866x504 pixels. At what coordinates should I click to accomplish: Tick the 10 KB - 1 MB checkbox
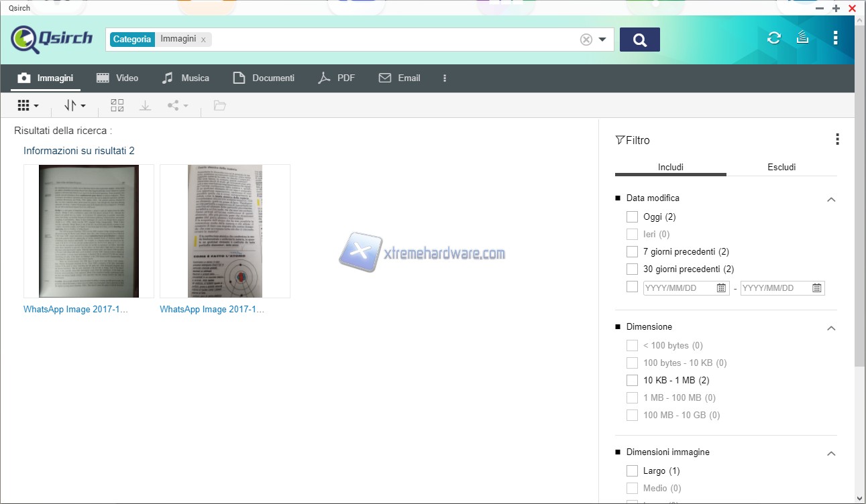tap(632, 380)
